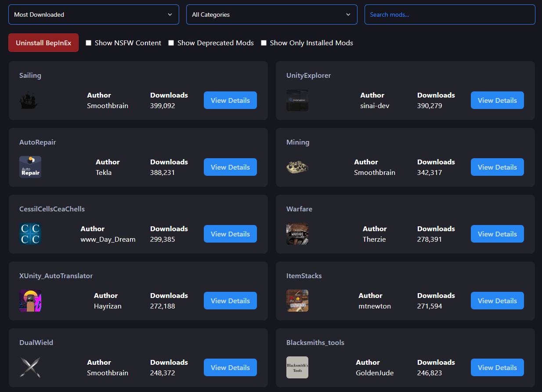View Details for ItemStacks

tap(497, 301)
